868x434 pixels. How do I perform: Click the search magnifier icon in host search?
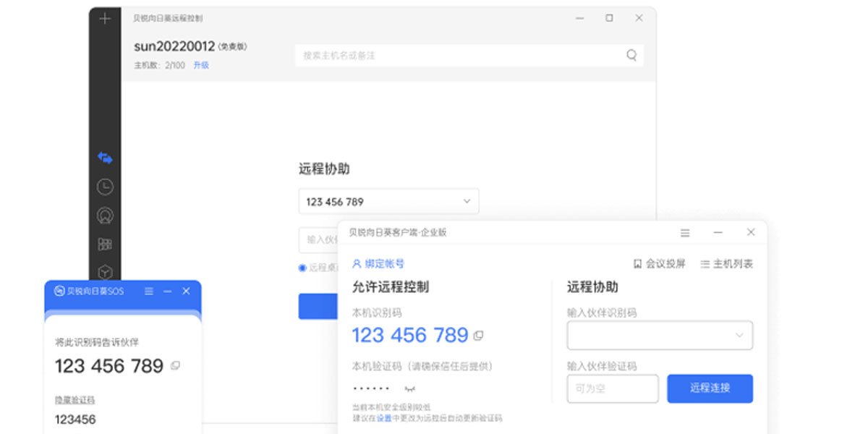[x=631, y=55]
